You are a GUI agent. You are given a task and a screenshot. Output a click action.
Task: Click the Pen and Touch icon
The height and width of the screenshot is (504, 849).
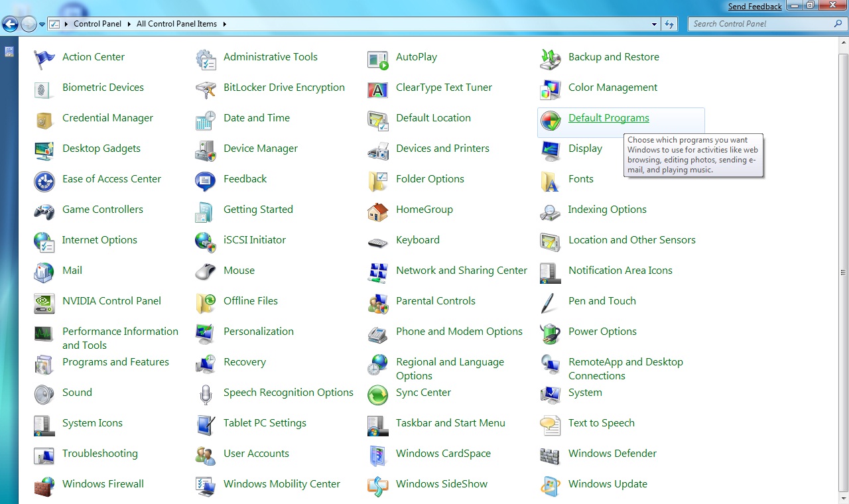coord(549,304)
